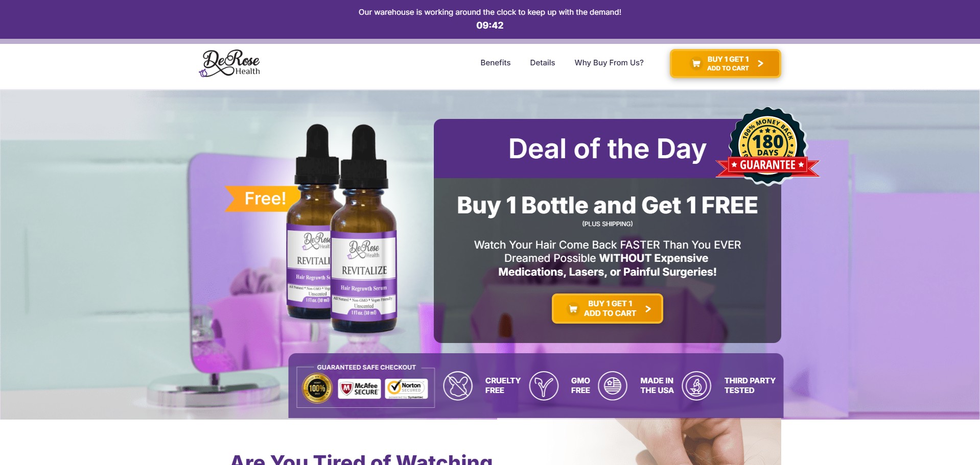
Task: Click the gold 100% guarantee seal
Action: coord(317,388)
